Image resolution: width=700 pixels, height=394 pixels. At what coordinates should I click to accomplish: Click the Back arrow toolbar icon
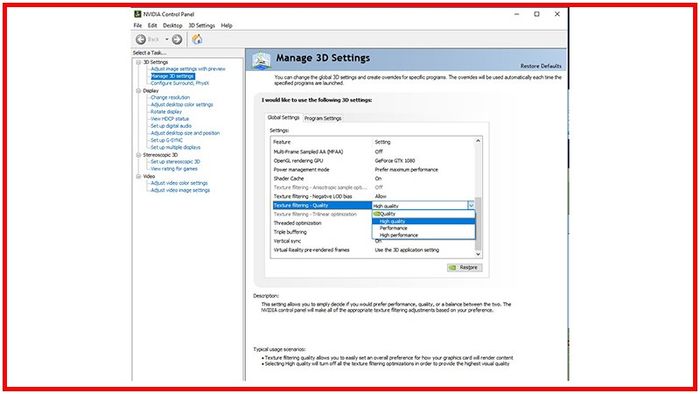[141, 40]
